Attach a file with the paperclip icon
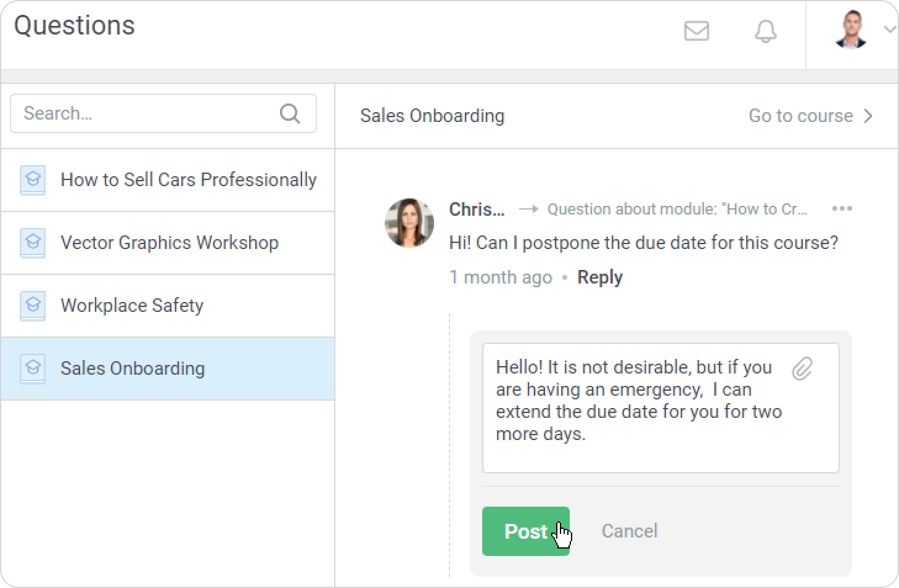Screen dimensions: 899x588 802,369
